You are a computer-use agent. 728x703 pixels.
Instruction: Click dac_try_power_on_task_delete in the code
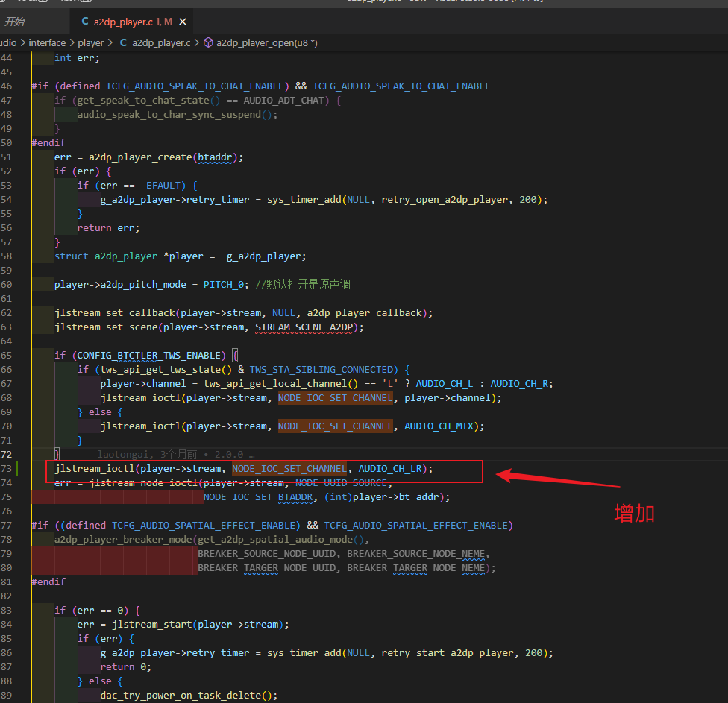coord(181,695)
